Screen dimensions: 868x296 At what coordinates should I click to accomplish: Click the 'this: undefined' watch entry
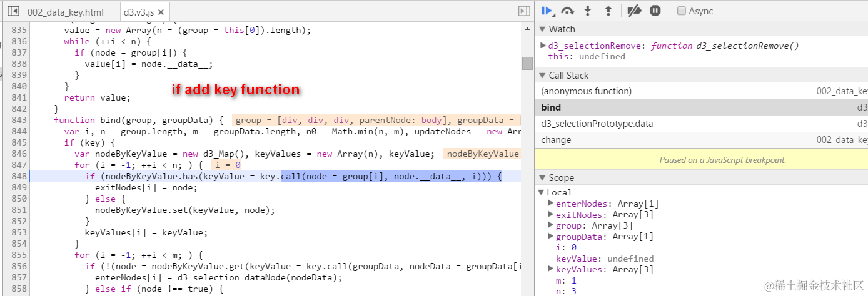587,56
